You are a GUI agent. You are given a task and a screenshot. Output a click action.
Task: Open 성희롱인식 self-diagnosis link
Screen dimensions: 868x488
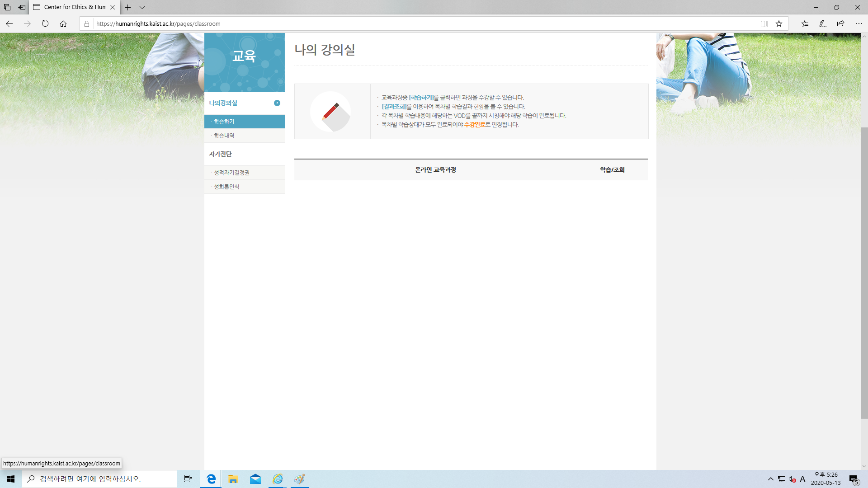[x=245, y=187]
